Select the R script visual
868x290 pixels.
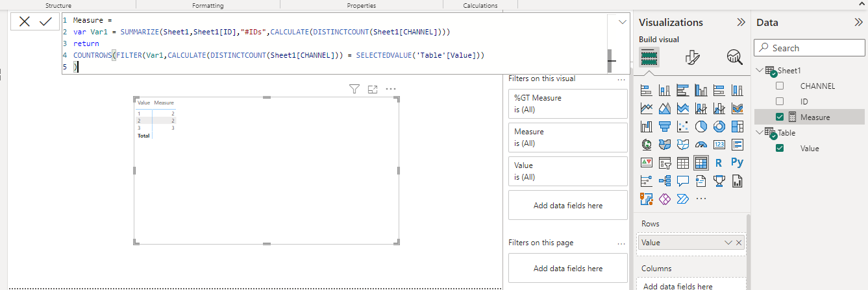(719, 163)
